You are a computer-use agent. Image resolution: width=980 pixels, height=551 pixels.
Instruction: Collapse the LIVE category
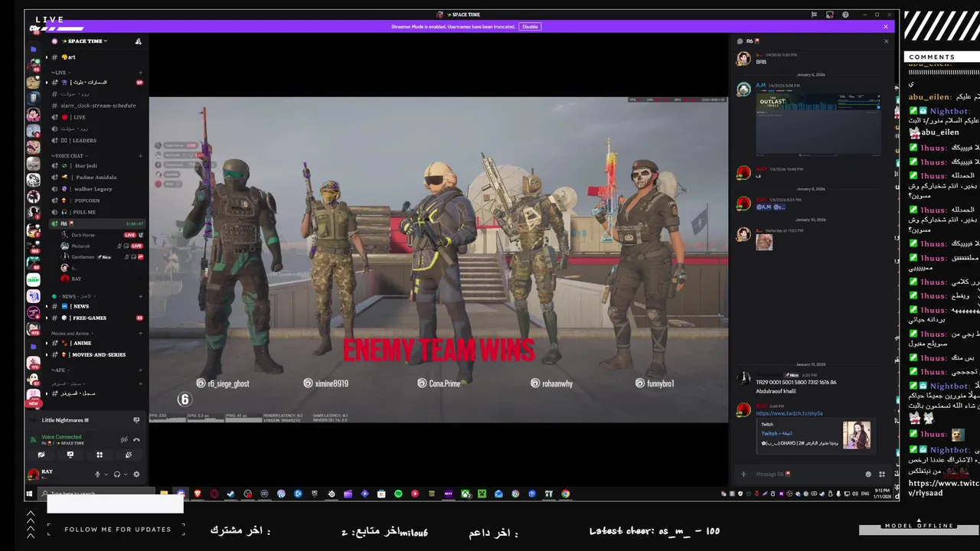(59, 73)
